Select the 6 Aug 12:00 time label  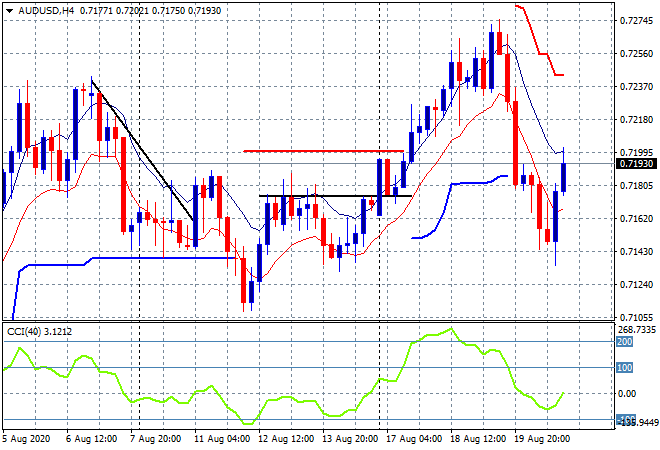point(91,439)
